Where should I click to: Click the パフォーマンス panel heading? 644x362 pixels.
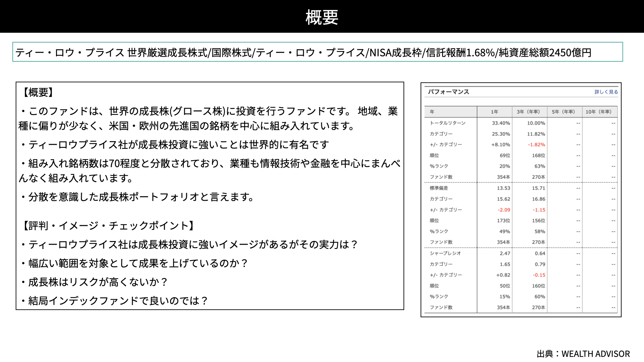(x=448, y=92)
